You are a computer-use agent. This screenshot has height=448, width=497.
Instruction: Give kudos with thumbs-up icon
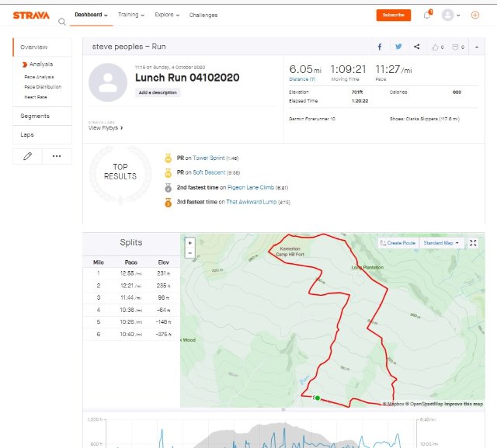click(436, 47)
